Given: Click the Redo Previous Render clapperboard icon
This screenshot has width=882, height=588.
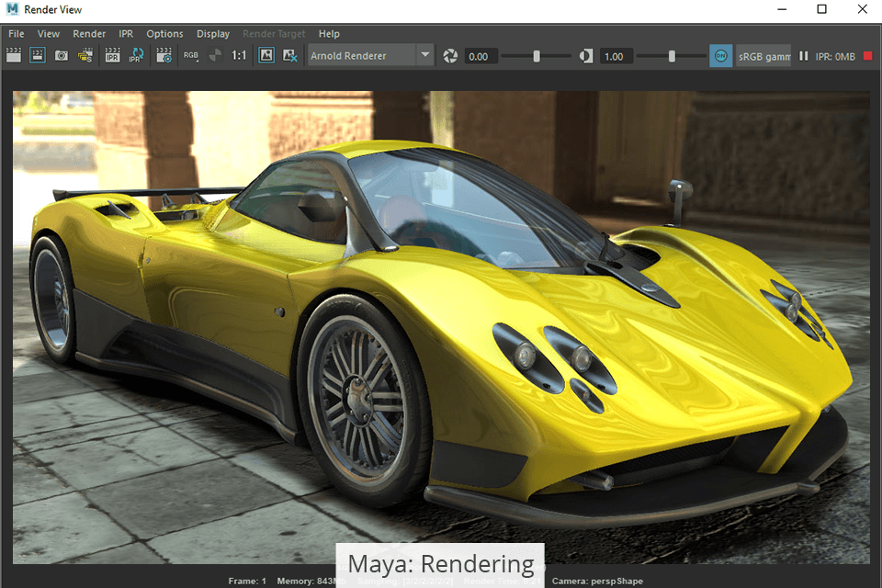Looking at the screenshot, I should coord(14,56).
